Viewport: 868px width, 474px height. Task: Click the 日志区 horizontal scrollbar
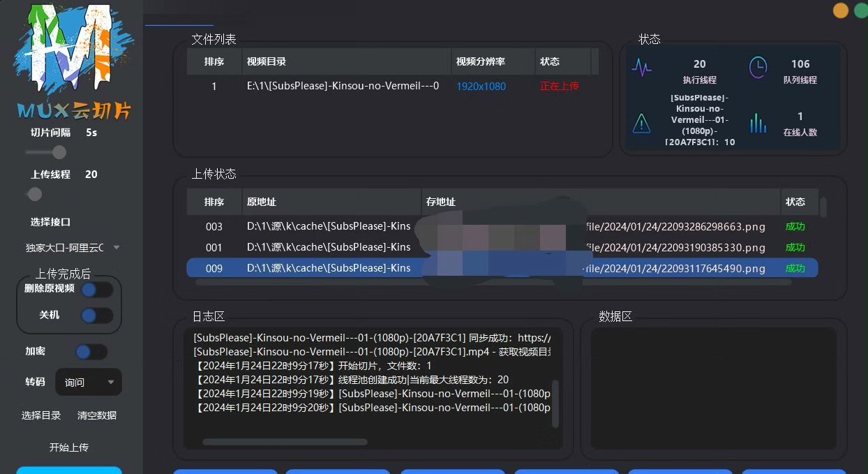click(285, 442)
